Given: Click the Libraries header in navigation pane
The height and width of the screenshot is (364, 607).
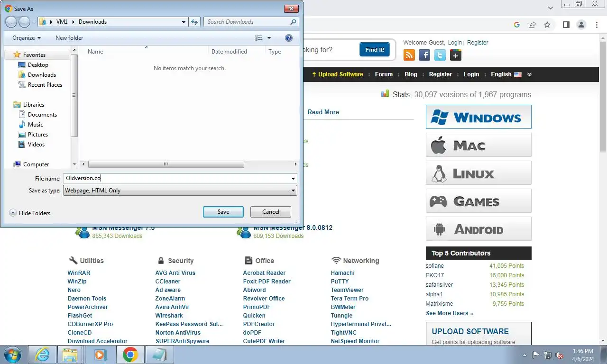Looking at the screenshot, I should 33,105.
